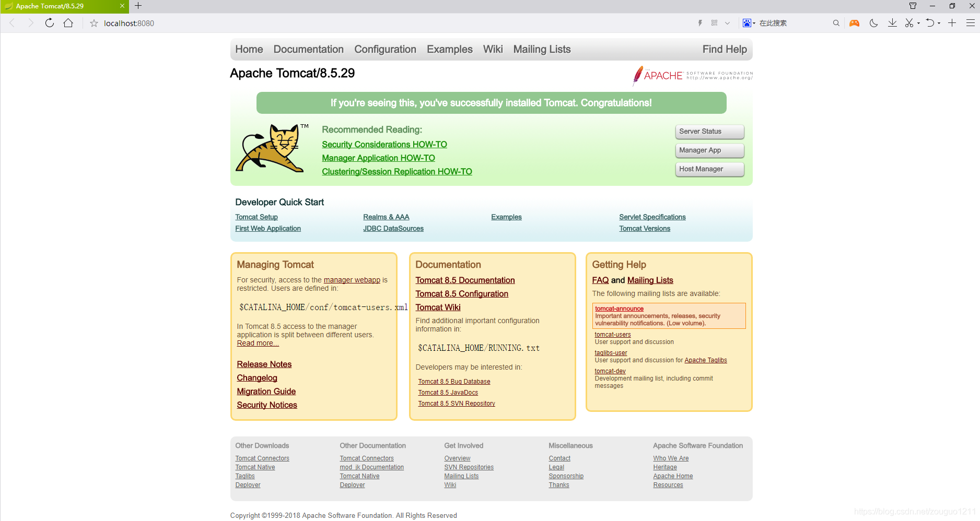
Task: Toggle night mode with the moon icon
Action: (x=873, y=23)
